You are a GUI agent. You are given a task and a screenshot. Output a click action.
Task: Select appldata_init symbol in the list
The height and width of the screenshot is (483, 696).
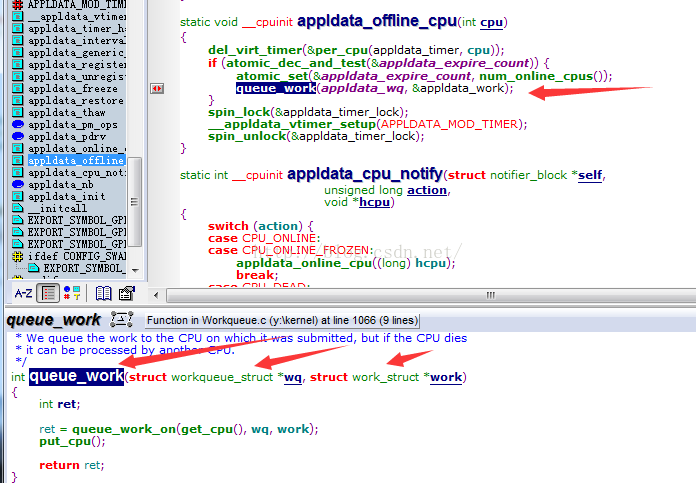[x=67, y=196]
